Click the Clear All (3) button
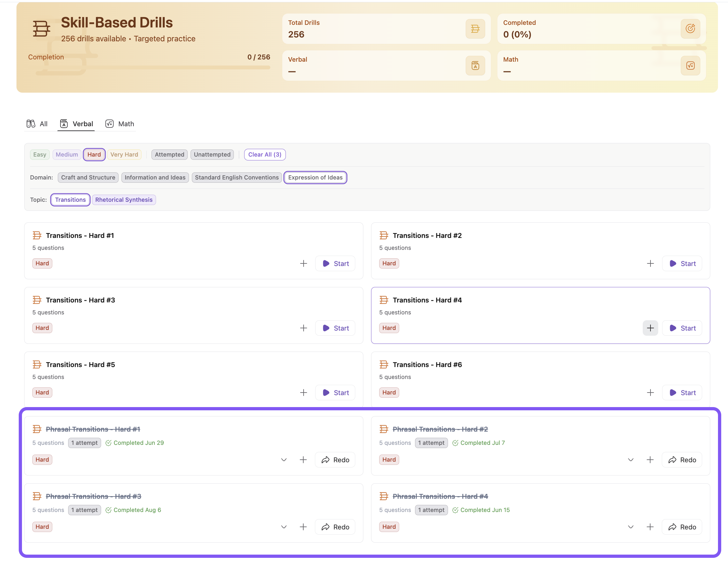 [265, 155]
